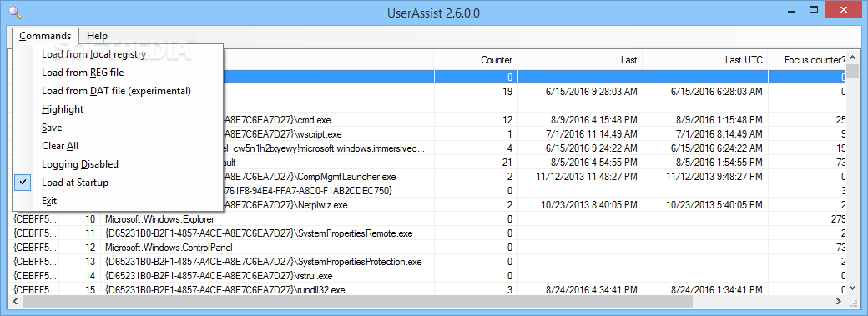This screenshot has height=316, width=868.
Task: Click the 8/5/2016 1:54:55 PM UTC cell
Action: [x=705, y=162]
